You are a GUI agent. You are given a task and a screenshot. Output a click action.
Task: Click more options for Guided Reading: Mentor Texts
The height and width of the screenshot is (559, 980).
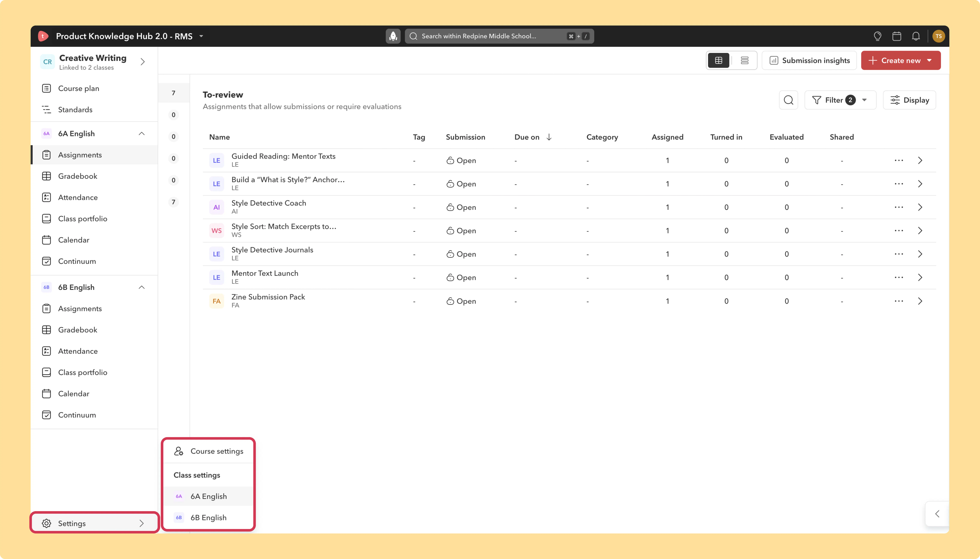point(899,160)
